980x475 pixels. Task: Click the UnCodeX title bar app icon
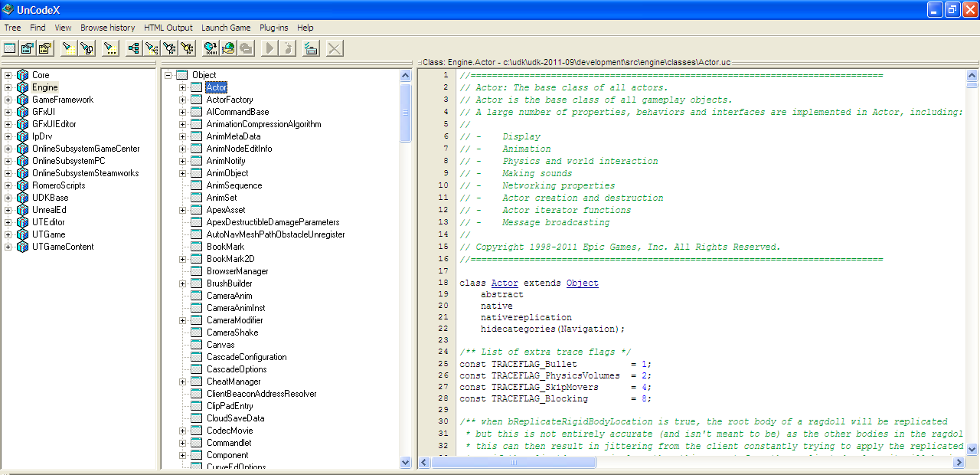click(8, 9)
